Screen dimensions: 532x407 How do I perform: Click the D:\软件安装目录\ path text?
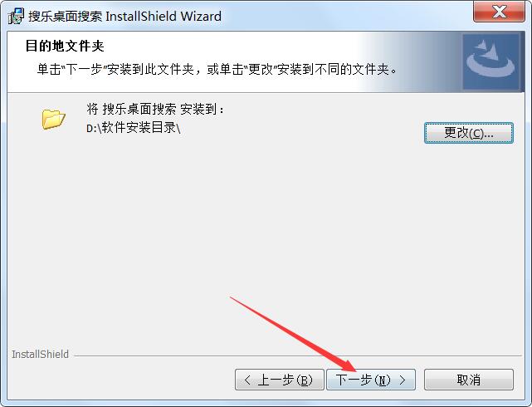click(134, 128)
